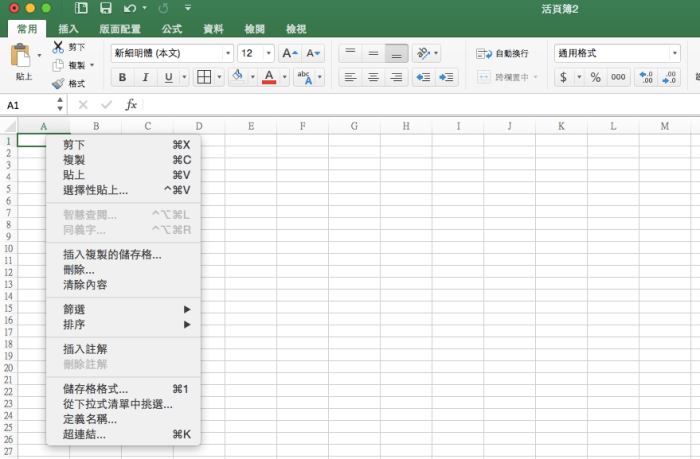700x459 pixels.
Task: Click the decrease decimal icon
Action: click(669, 77)
